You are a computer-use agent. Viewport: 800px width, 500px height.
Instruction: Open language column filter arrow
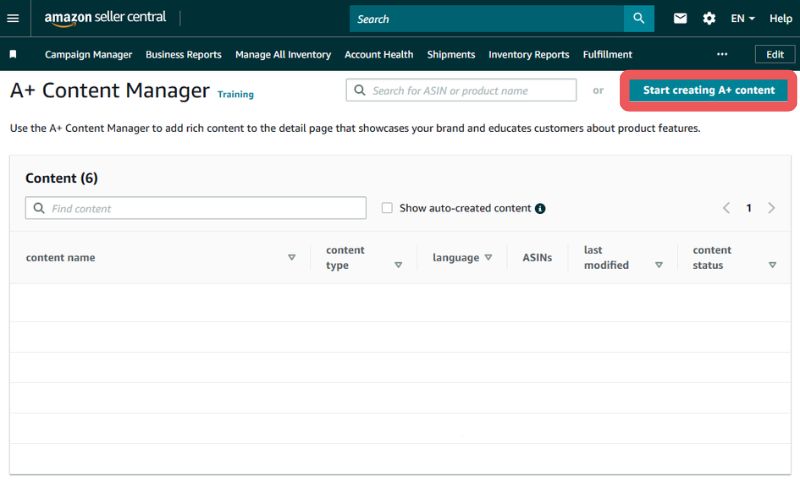tap(488, 257)
